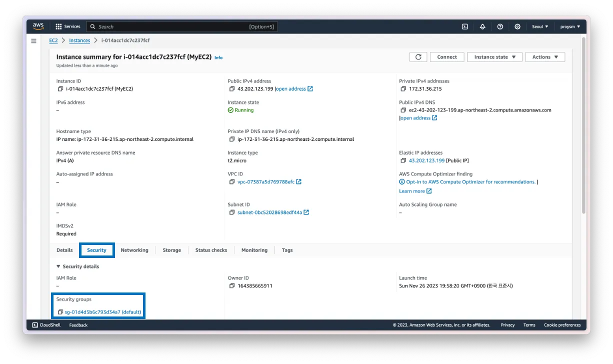The width and height of the screenshot is (613, 364).
Task: Open Elastic IP 43.202.123.199 link
Action: (x=426, y=160)
